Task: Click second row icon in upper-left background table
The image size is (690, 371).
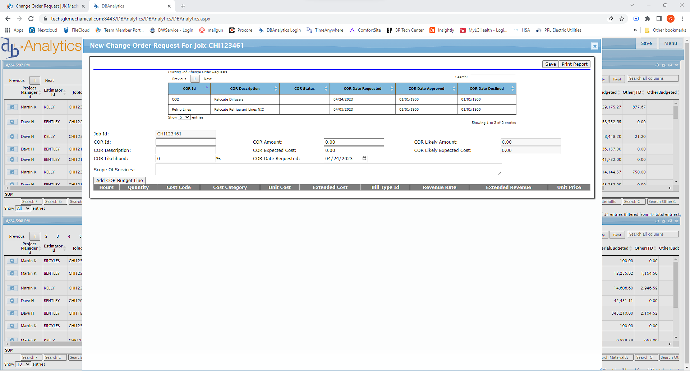Action: coord(12,121)
